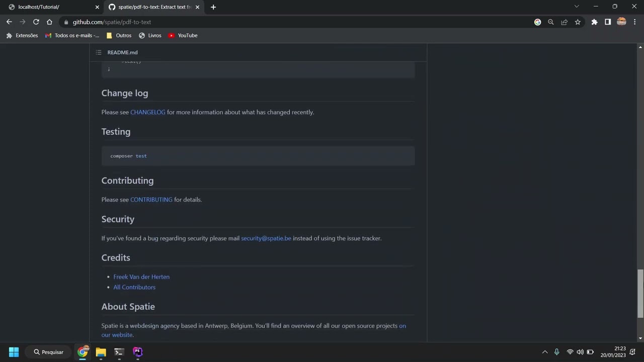Open the Chrome extensions puzzle menu
The image size is (644, 362).
click(594, 22)
